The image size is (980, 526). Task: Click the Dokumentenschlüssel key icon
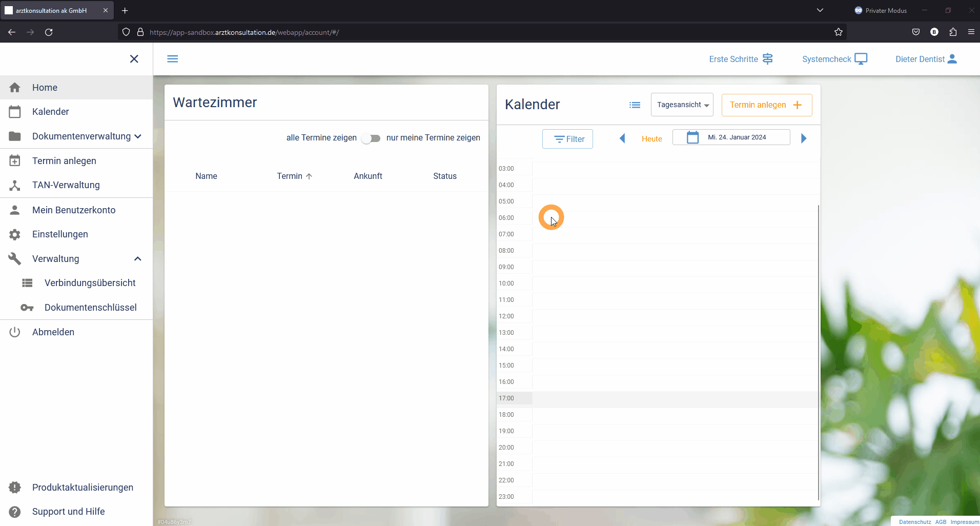[27, 308]
